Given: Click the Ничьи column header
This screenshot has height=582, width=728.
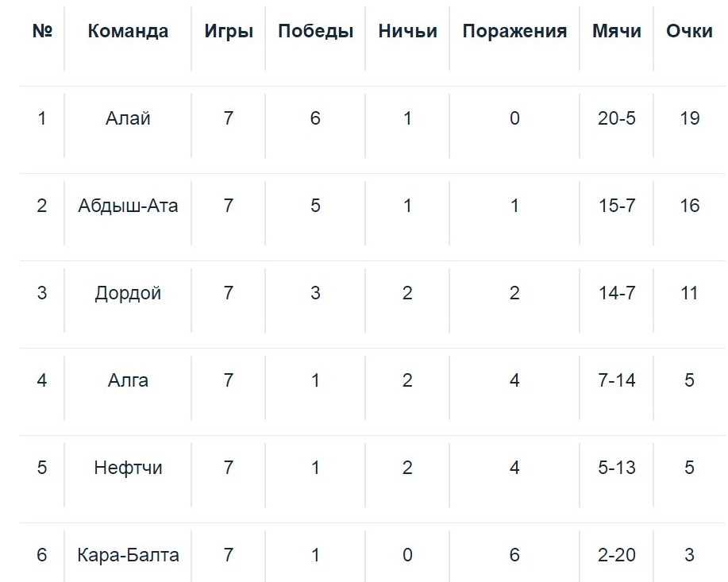Looking at the screenshot, I should point(407,31).
